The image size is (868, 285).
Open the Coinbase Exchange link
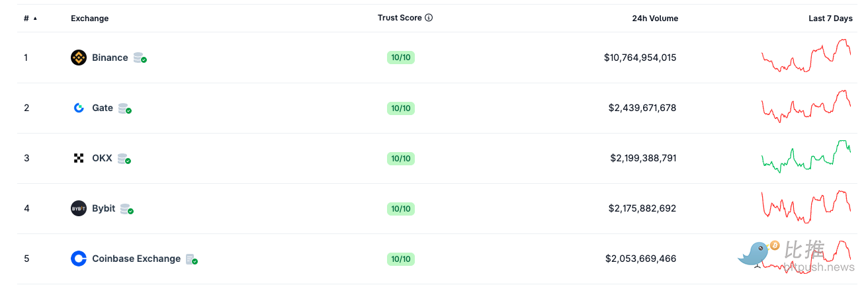coord(136,259)
